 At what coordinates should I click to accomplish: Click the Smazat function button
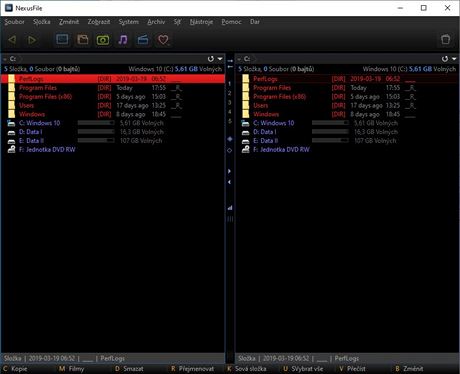(129, 369)
